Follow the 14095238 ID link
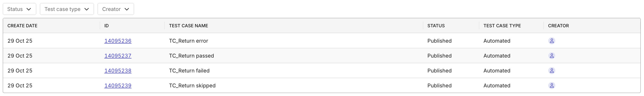644x96 pixels. (x=118, y=71)
